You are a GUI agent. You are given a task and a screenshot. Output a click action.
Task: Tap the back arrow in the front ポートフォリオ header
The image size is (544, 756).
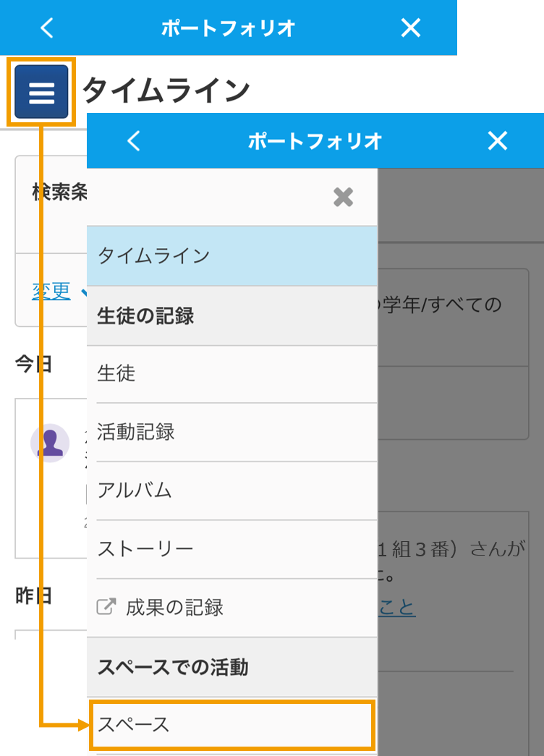click(134, 141)
